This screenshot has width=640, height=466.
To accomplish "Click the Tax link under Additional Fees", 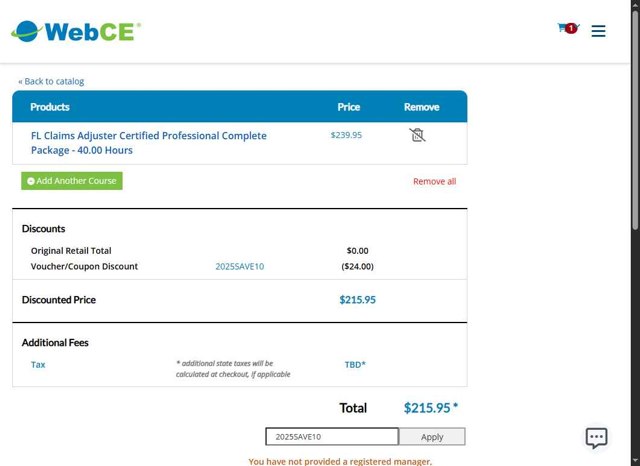I will pos(38,365).
